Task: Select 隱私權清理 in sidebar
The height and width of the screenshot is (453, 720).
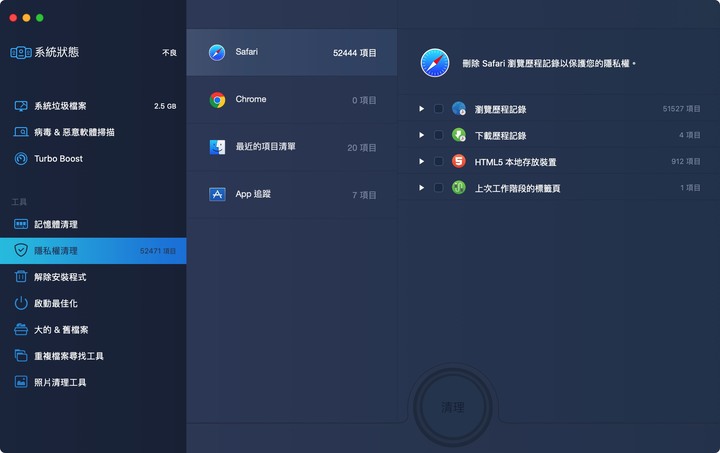Action: click(93, 251)
